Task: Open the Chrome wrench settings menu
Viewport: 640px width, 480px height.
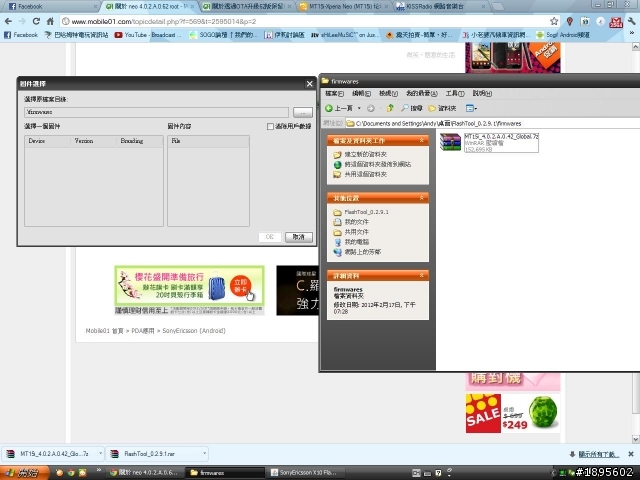Action: 631,21
